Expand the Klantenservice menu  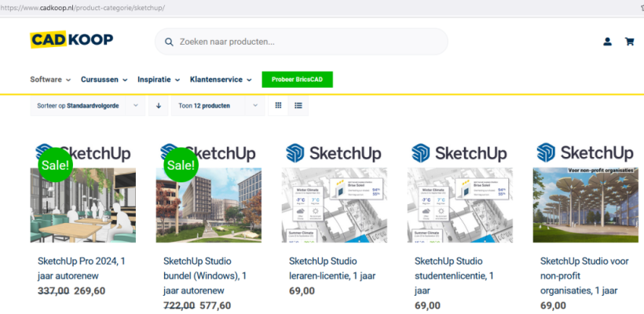[221, 79]
